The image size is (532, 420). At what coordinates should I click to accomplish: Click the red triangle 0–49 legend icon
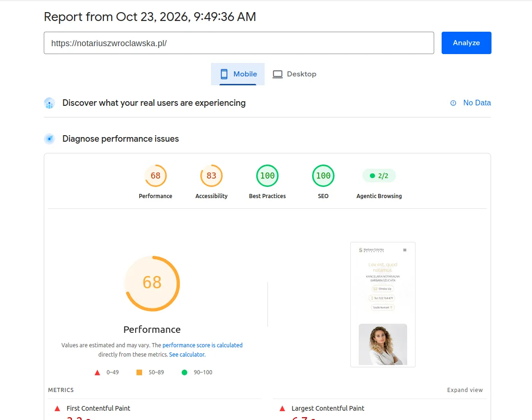[x=97, y=372]
